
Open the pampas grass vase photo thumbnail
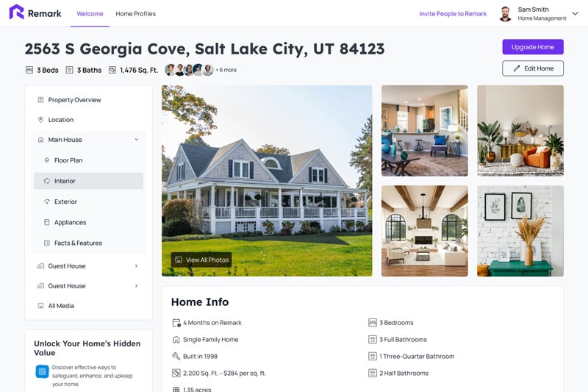click(x=520, y=231)
